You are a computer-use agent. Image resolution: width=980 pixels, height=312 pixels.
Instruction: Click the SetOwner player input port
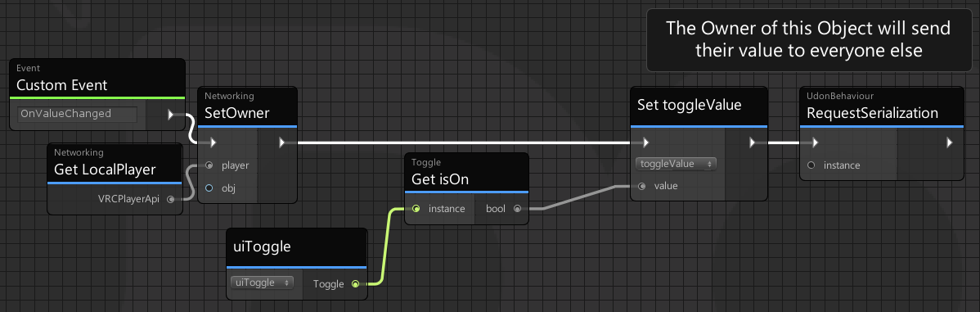tap(209, 165)
